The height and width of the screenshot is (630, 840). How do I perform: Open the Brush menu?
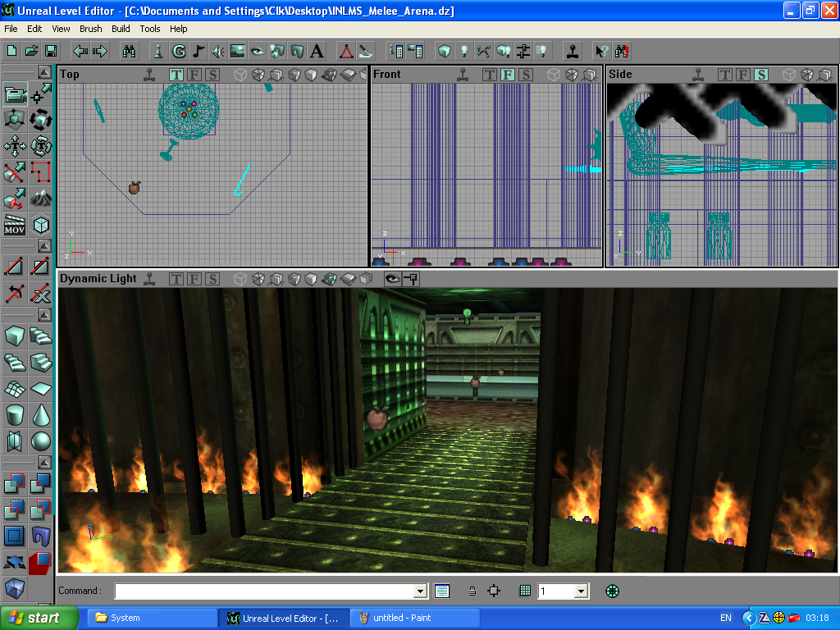(90, 29)
